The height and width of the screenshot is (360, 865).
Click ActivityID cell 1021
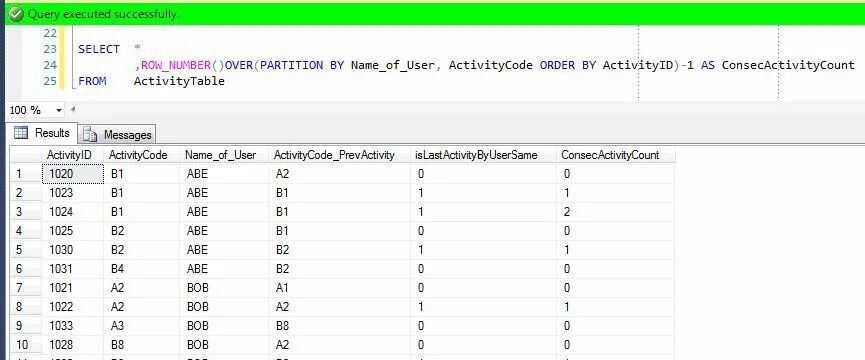click(x=73, y=288)
